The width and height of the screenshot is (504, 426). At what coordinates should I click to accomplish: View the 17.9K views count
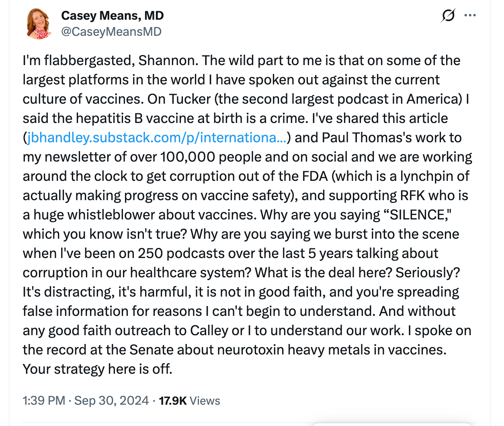[172, 401]
